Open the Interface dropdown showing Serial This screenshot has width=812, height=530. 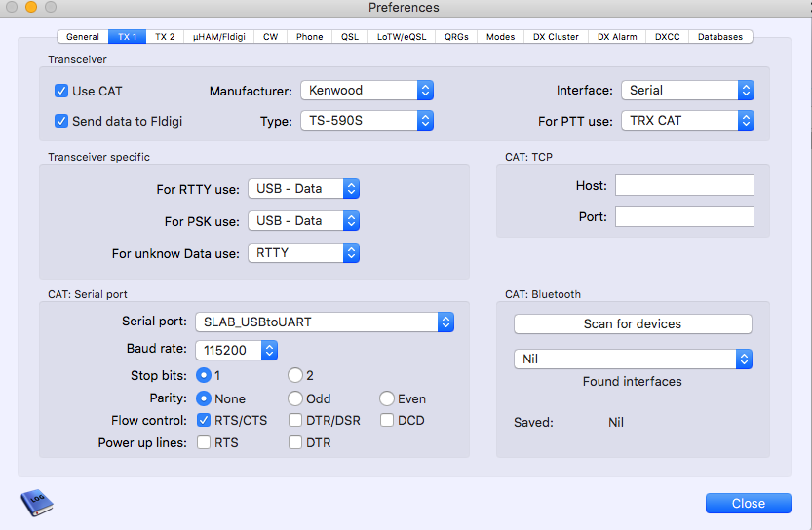coord(688,90)
